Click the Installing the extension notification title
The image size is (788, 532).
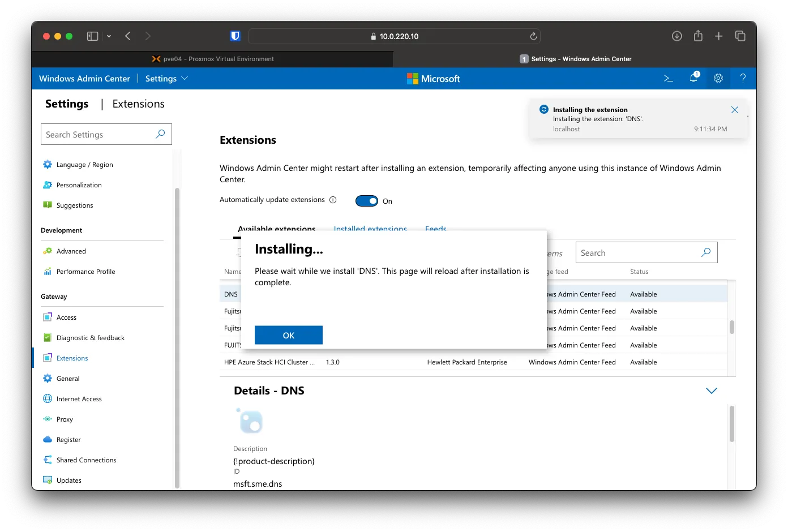coord(590,110)
